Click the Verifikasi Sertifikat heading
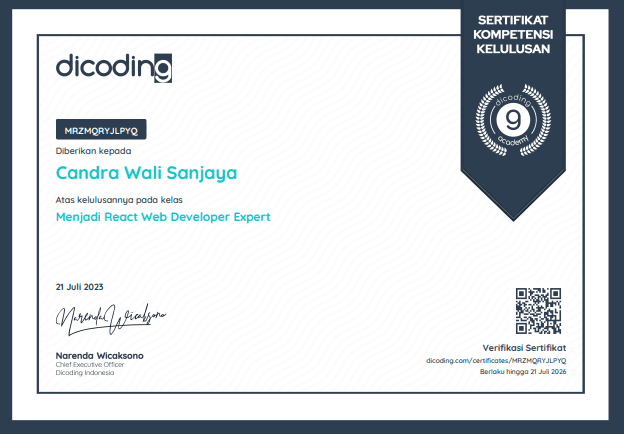 [524, 348]
